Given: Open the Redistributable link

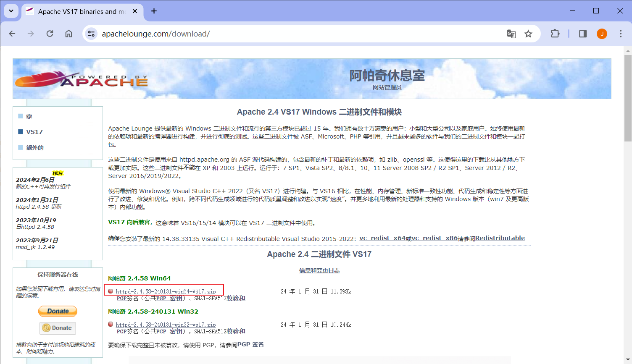Looking at the screenshot, I should tap(500, 238).
